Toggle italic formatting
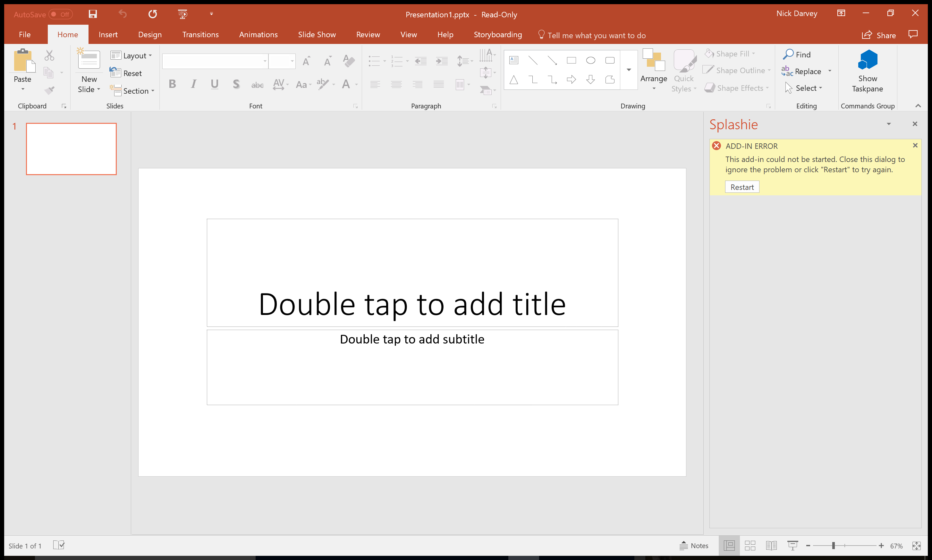Screen dimensions: 932x560 (194, 84)
